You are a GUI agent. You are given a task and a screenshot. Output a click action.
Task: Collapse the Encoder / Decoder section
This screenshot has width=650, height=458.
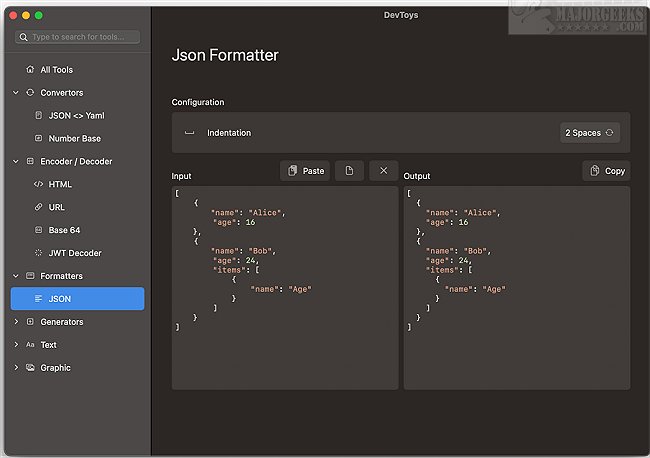pyautogui.click(x=16, y=161)
